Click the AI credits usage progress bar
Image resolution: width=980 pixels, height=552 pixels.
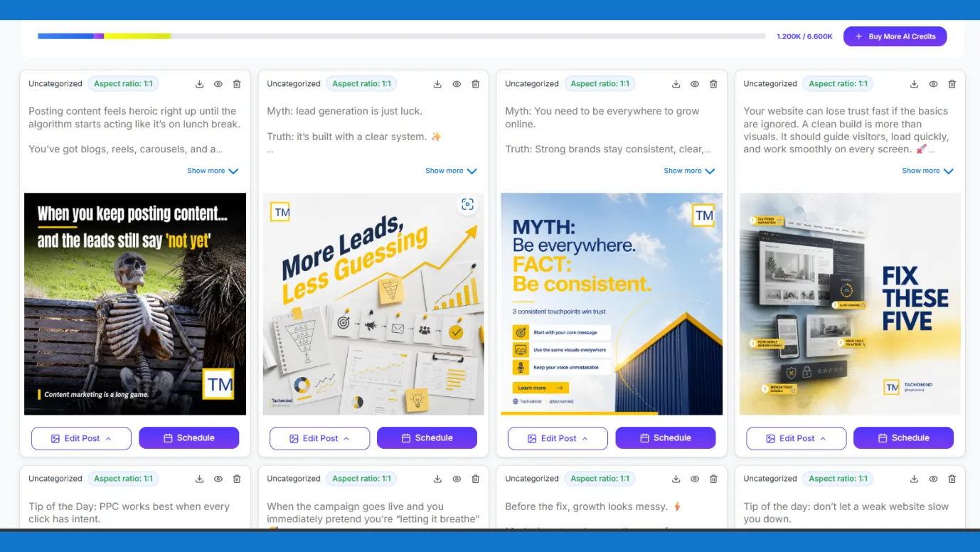coord(401,36)
